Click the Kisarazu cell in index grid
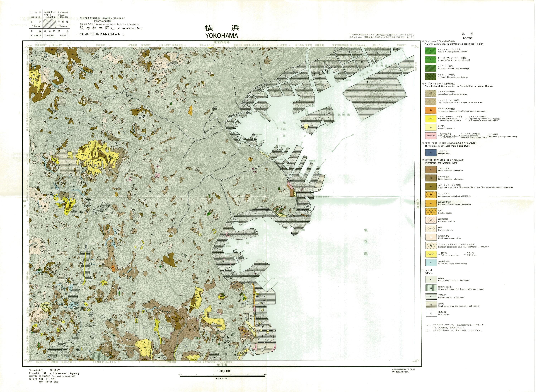 [63, 24]
